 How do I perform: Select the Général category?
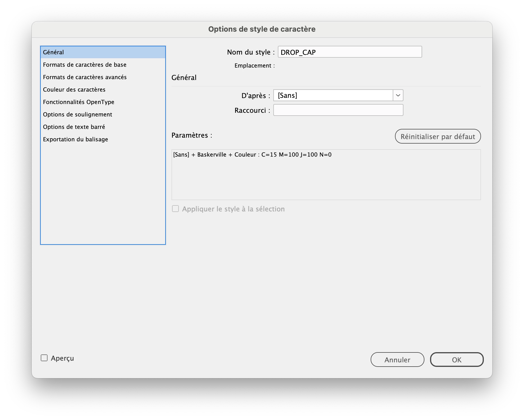[x=103, y=52]
